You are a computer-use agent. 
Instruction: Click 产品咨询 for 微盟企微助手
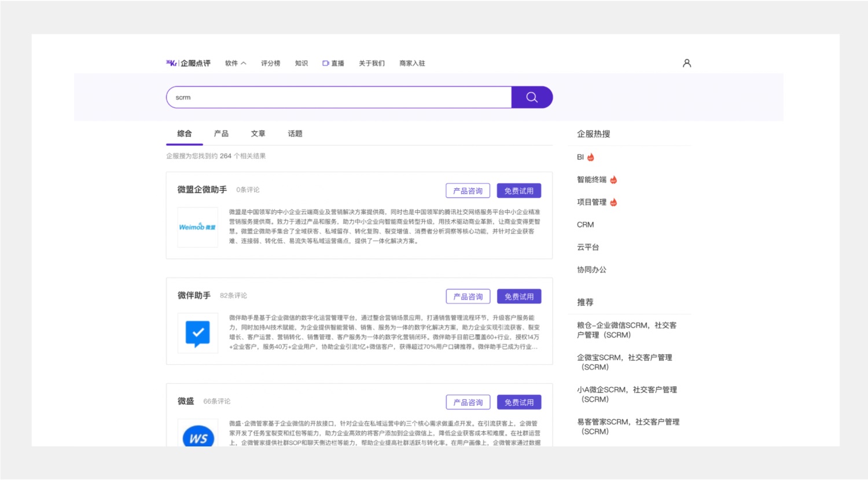pos(468,190)
